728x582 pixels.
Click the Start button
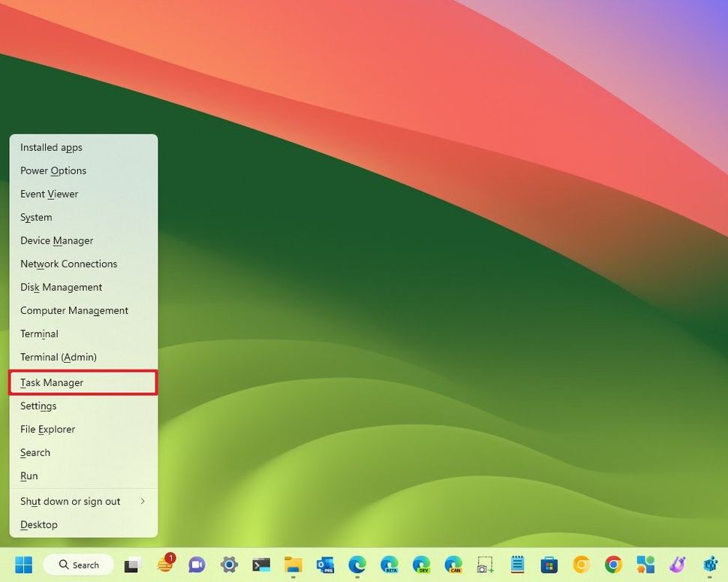pos(23,564)
